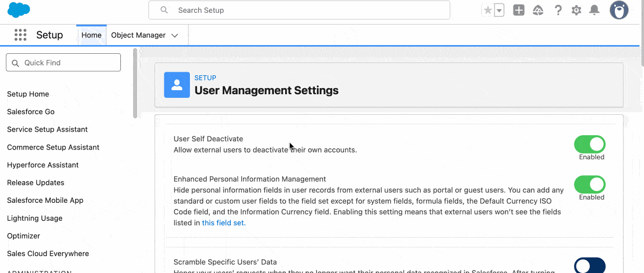Open Optimizer in sidebar
The height and width of the screenshot is (273, 644).
pyautogui.click(x=24, y=236)
